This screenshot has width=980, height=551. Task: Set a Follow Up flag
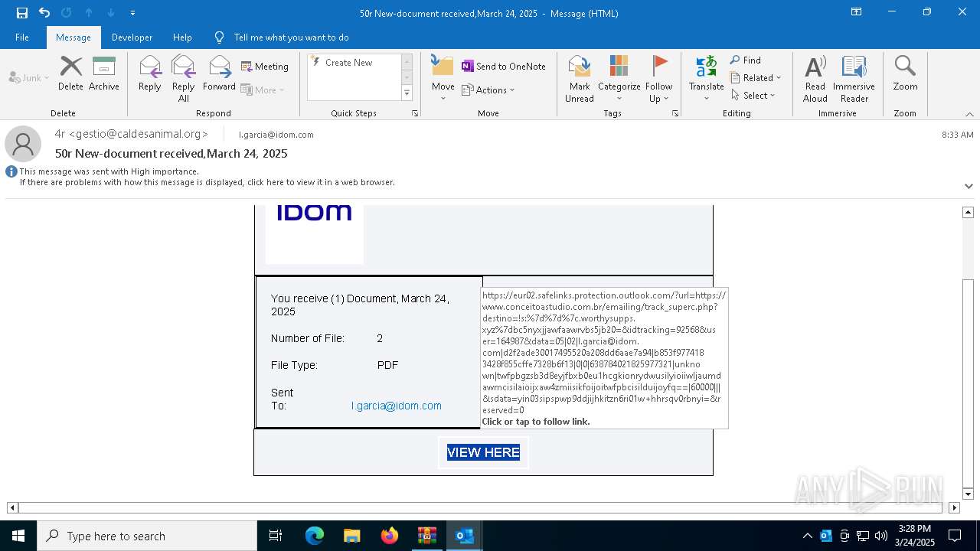[658, 79]
